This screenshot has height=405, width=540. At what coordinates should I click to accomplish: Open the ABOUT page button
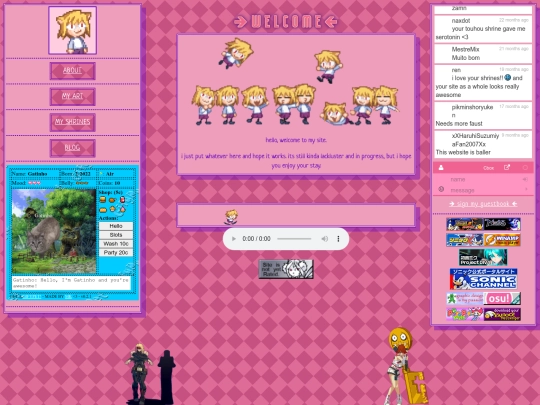click(72, 71)
